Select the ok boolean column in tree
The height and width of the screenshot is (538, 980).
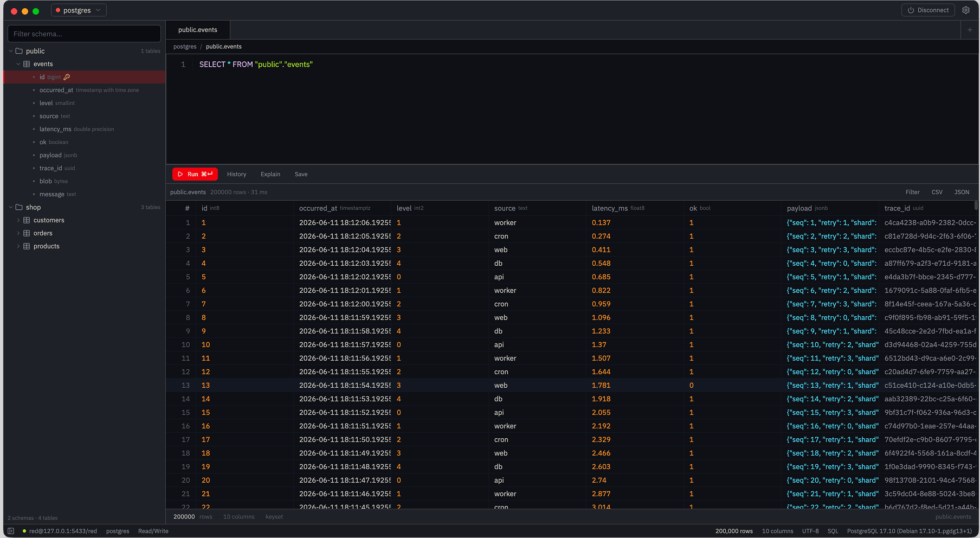(85, 142)
